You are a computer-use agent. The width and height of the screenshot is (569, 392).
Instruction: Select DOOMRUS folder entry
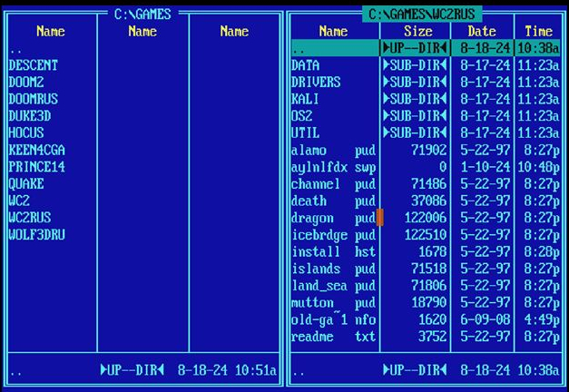click(34, 99)
